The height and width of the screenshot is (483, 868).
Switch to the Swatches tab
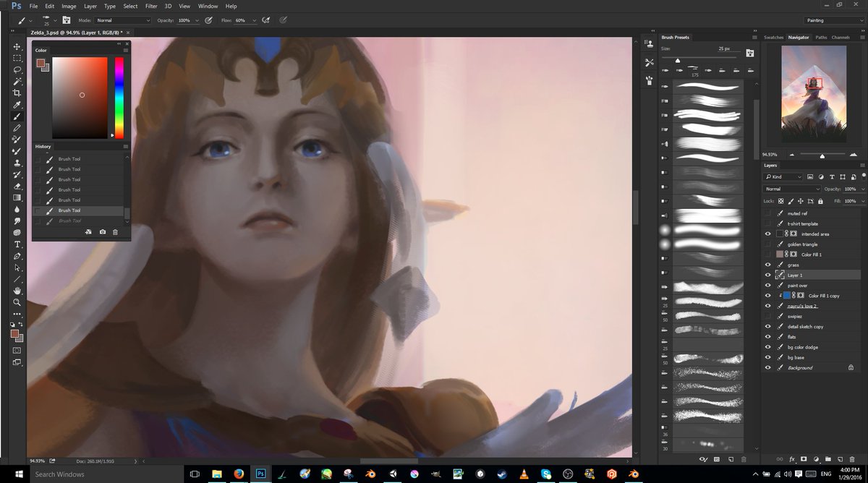[x=774, y=37]
